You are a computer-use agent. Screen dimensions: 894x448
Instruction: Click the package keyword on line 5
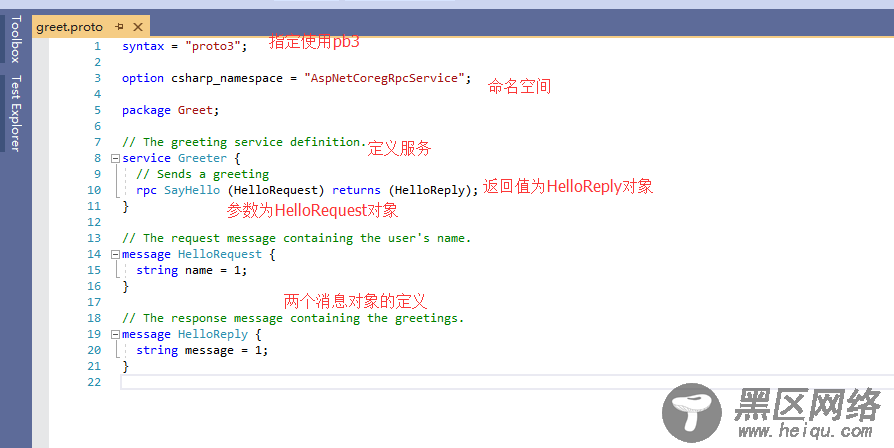tap(146, 110)
